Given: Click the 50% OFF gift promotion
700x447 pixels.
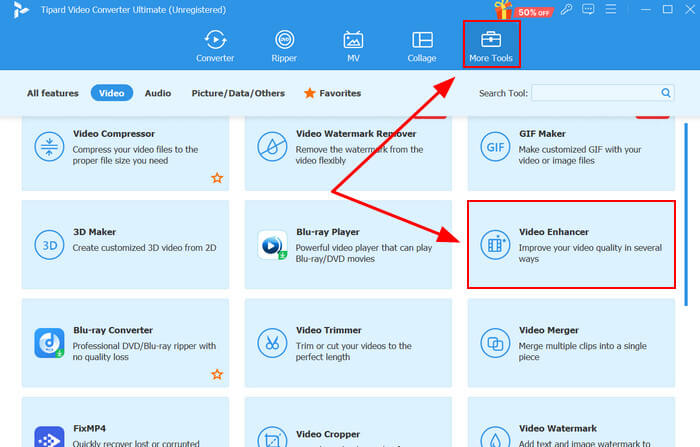Looking at the screenshot, I should coord(523,10).
